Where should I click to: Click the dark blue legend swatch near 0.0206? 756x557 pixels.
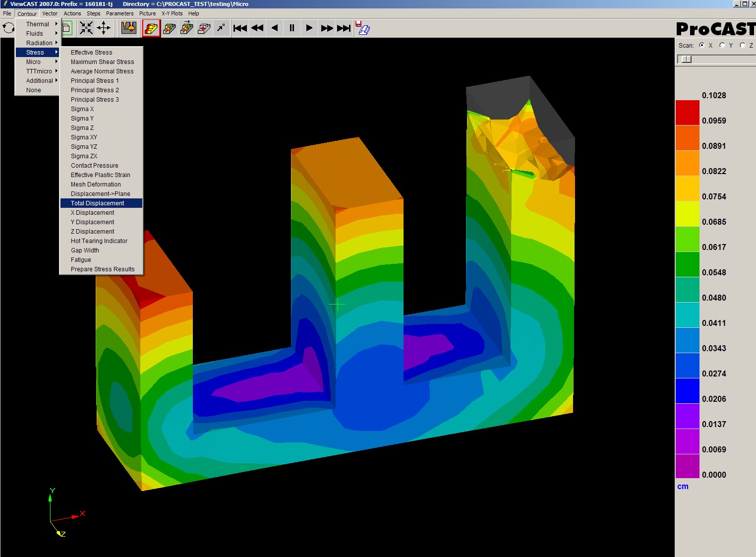688,391
